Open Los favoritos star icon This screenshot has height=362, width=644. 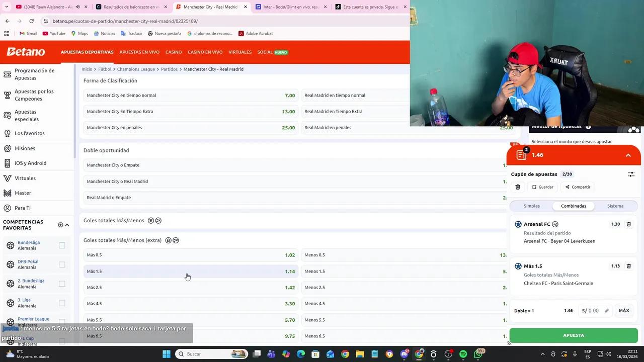point(8,133)
